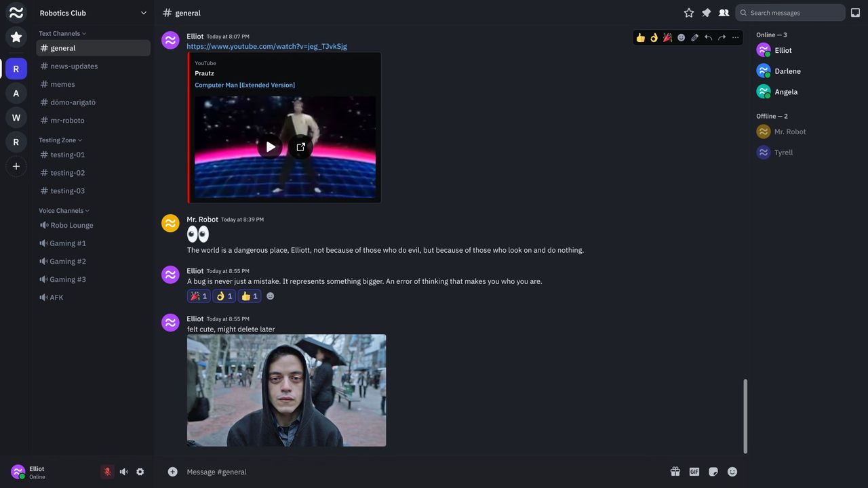The height and width of the screenshot is (488, 868).
Task: Open pinned messages from the channel header
Action: [706, 12]
